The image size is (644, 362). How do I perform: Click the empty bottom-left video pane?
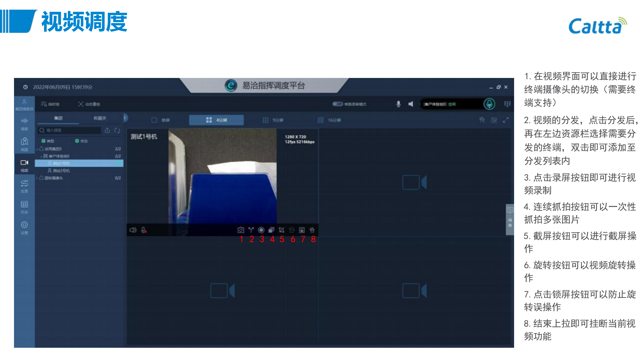(x=222, y=291)
